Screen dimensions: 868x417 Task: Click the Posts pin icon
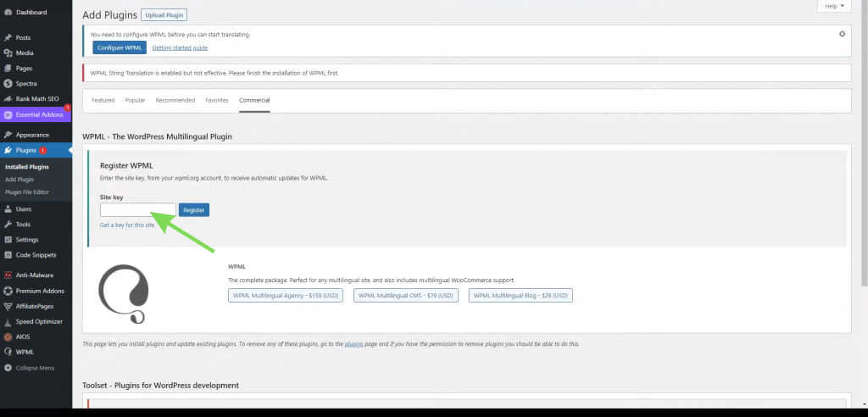click(8, 37)
